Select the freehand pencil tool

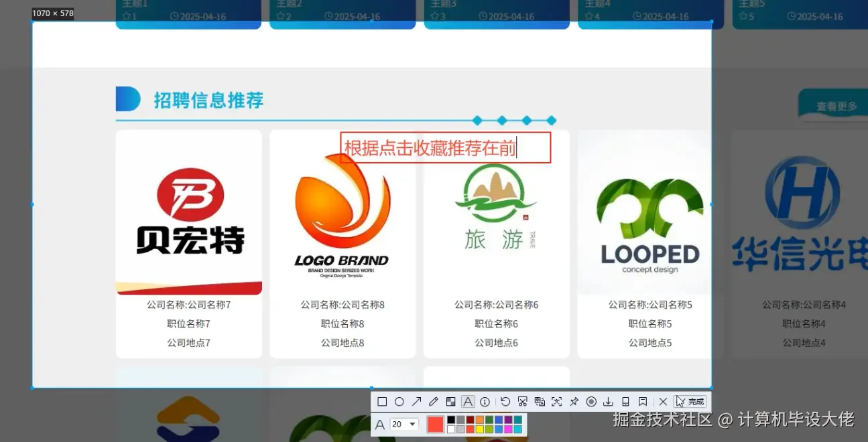[x=433, y=401]
